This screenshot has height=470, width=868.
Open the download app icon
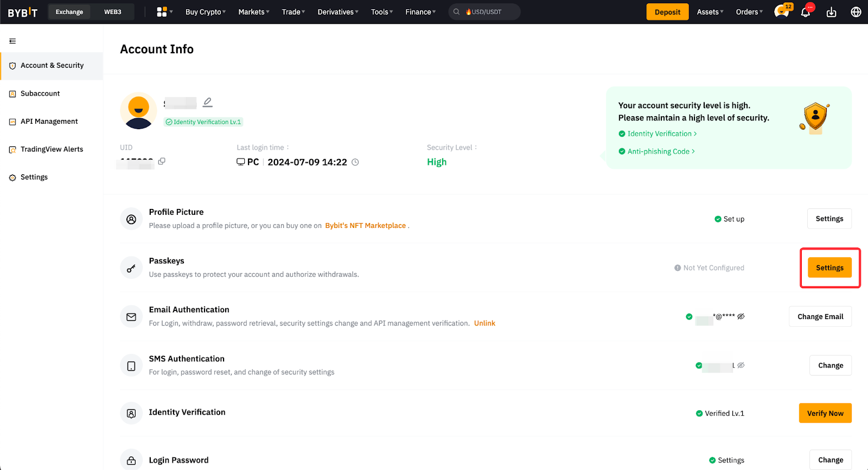831,12
